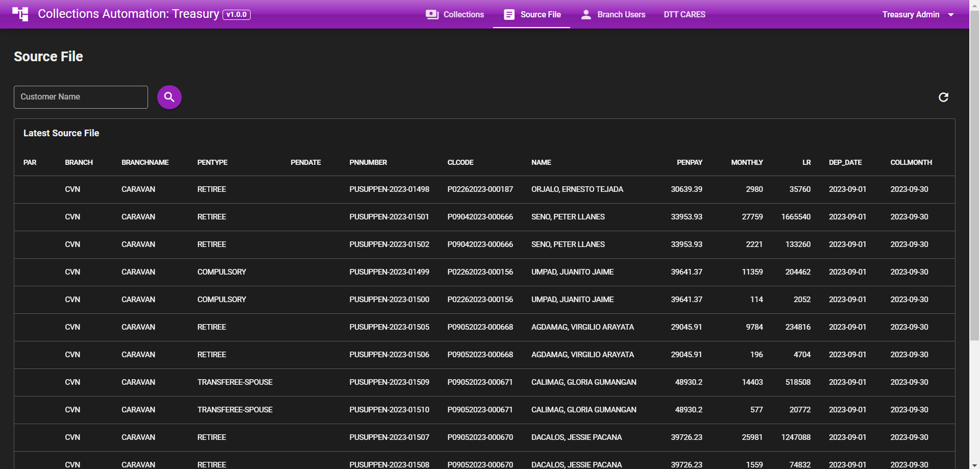Click PNNUMBER PUSUPPEN-2023-01499
Image resolution: width=980 pixels, height=469 pixels.
[389, 272]
